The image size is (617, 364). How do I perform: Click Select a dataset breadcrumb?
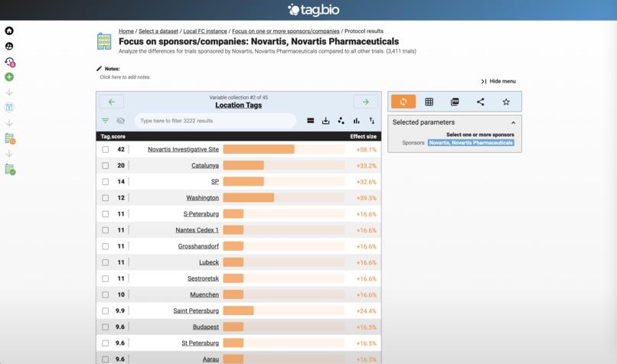pyautogui.click(x=158, y=31)
